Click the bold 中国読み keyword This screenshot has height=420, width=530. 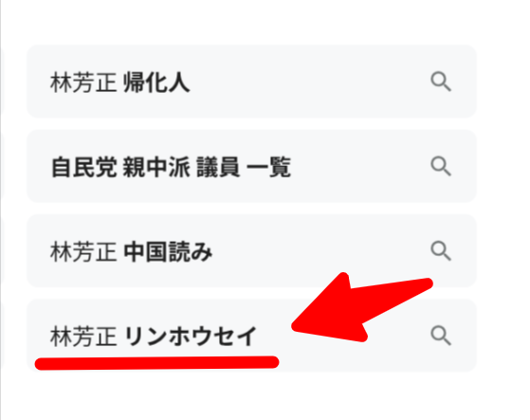click(x=168, y=252)
